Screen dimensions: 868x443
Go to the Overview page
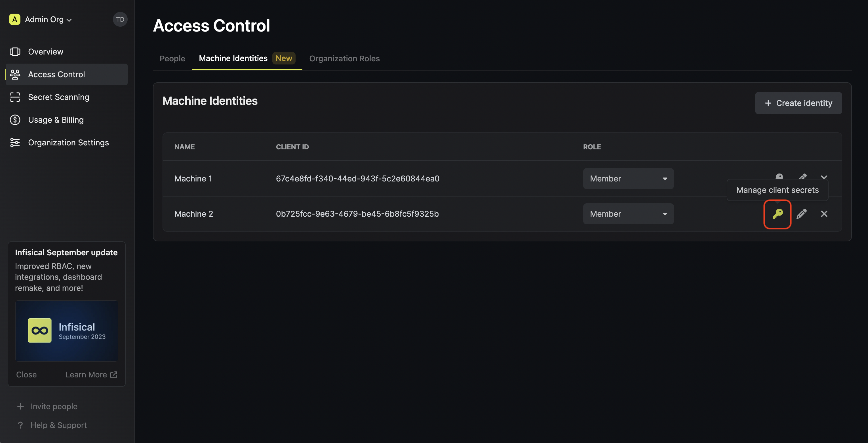pyautogui.click(x=66, y=52)
